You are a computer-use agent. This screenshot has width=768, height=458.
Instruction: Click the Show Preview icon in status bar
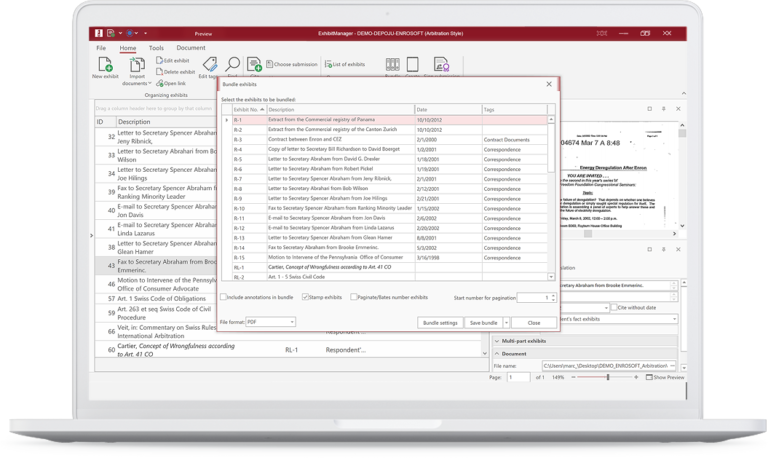(649, 377)
